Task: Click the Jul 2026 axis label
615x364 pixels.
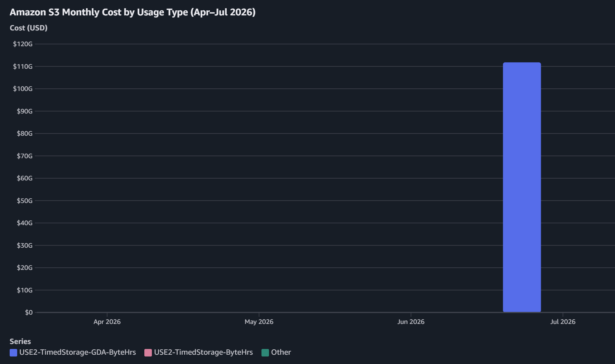Action: pos(563,322)
